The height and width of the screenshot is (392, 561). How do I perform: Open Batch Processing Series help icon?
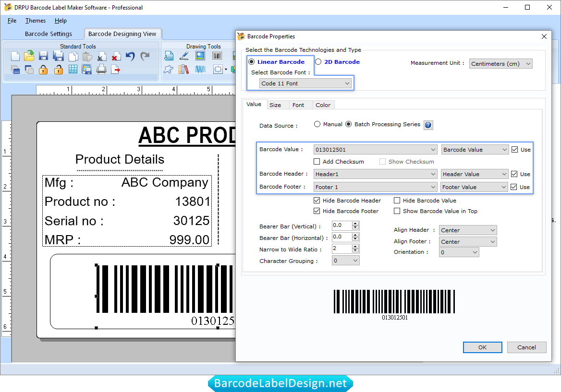pyautogui.click(x=428, y=125)
